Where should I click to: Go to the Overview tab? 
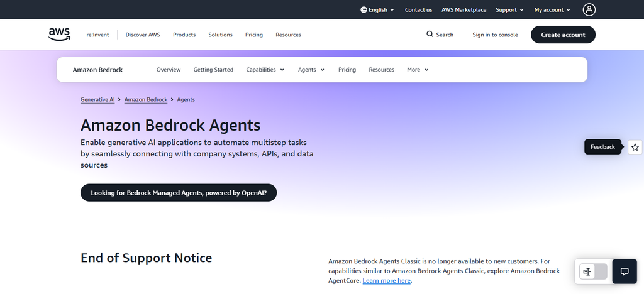coord(169,70)
